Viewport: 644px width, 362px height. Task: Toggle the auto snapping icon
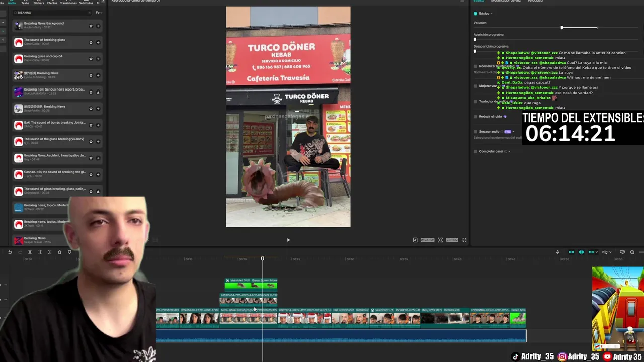tap(581, 252)
